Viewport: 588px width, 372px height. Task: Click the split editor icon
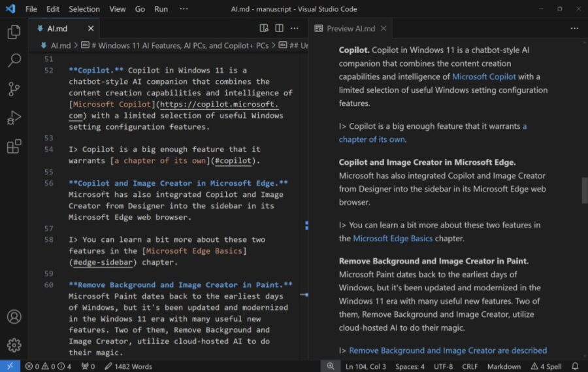point(279,29)
